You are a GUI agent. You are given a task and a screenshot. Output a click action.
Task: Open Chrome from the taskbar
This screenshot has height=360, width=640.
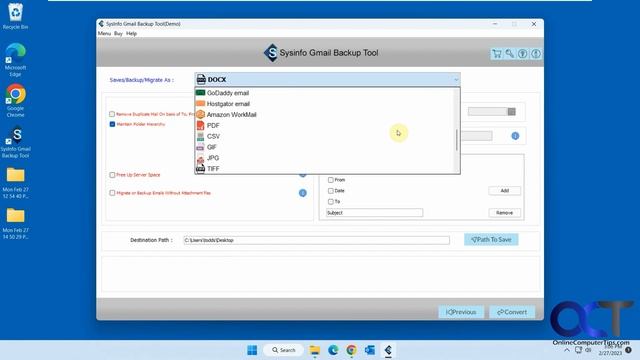click(351, 350)
